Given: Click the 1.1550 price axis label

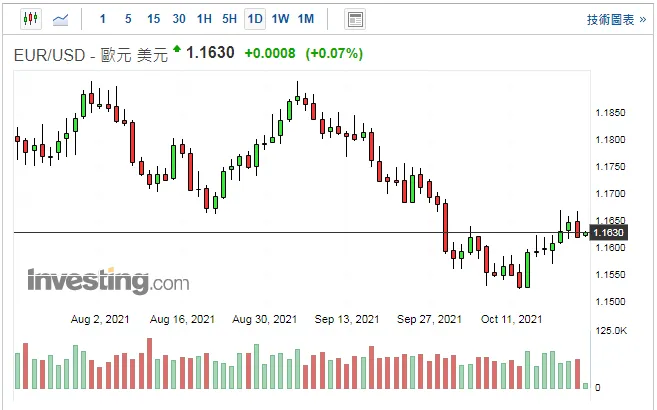Looking at the screenshot, I should tap(610, 274).
